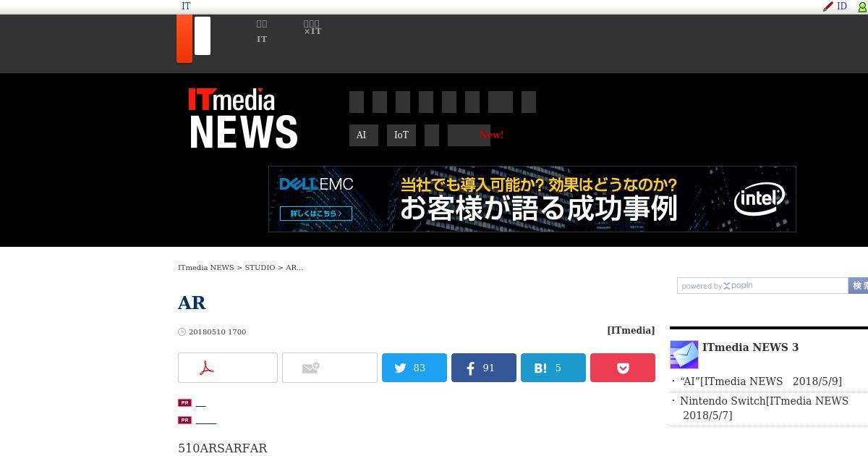The height and width of the screenshot is (456, 868).
Task: Share on Facebook with 91 count
Action: pyautogui.click(x=484, y=368)
